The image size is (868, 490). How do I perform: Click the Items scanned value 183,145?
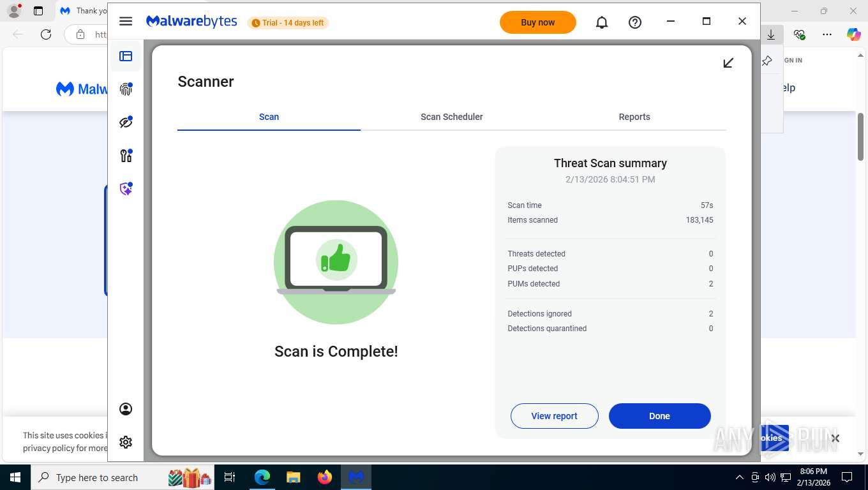[700, 220]
